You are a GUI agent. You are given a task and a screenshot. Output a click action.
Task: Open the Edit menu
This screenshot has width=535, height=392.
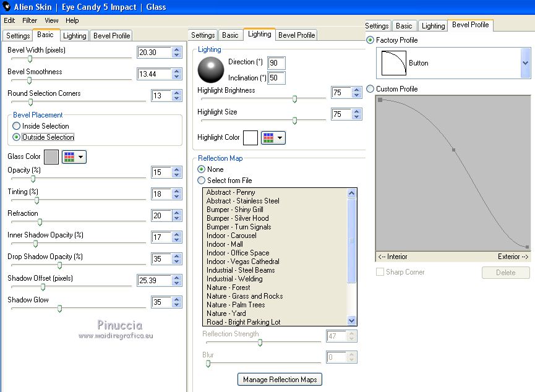click(9, 20)
